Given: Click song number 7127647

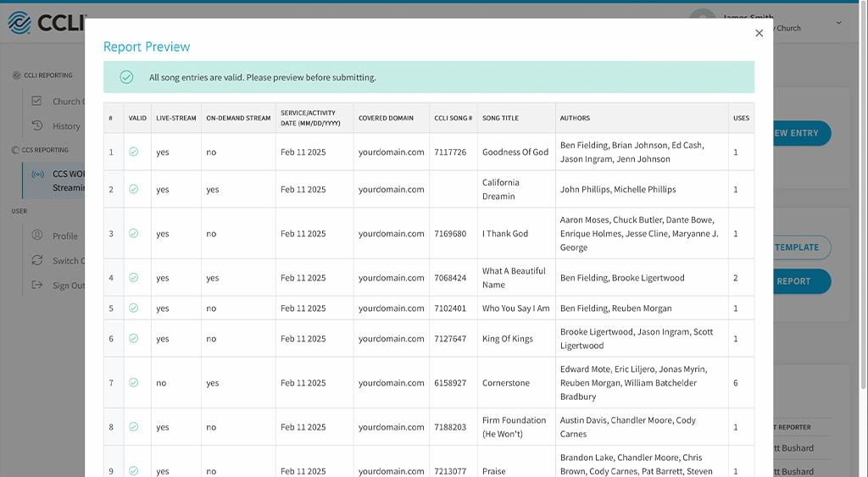Looking at the screenshot, I should pos(450,339).
